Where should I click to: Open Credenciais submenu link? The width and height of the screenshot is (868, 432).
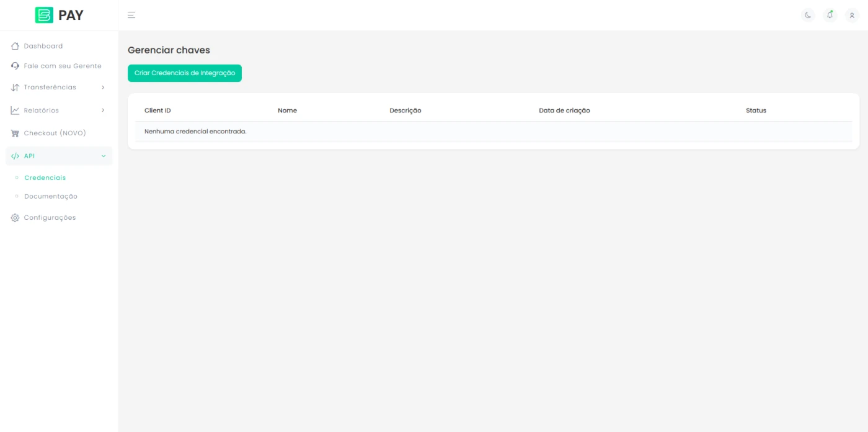pyautogui.click(x=45, y=178)
